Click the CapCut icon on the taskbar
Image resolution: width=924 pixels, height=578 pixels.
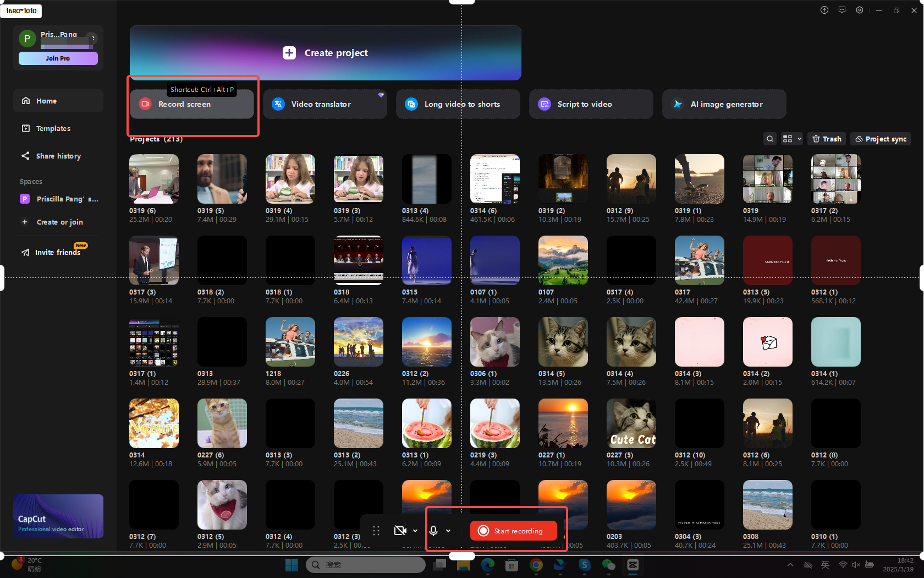pos(633,565)
